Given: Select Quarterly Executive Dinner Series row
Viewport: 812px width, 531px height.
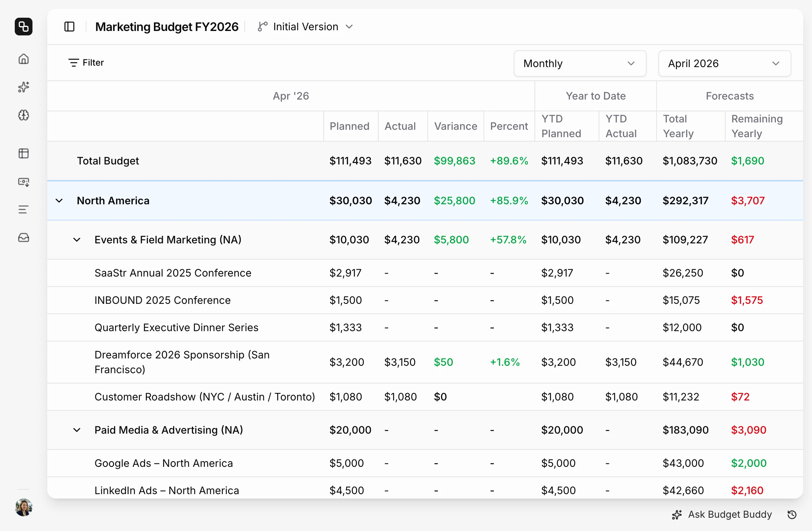Looking at the screenshot, I should pos(425,327).
